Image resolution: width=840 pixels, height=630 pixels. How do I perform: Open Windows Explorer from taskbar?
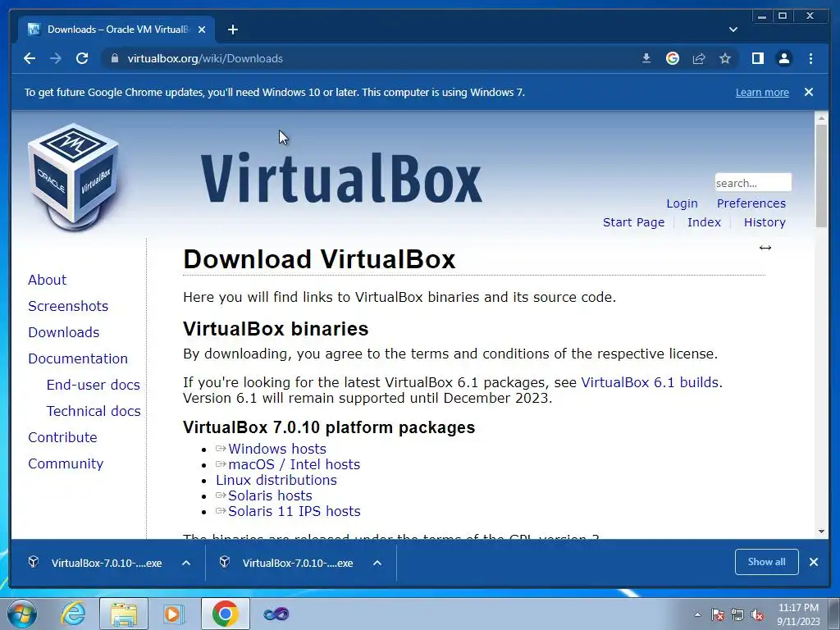click(124, 614)
